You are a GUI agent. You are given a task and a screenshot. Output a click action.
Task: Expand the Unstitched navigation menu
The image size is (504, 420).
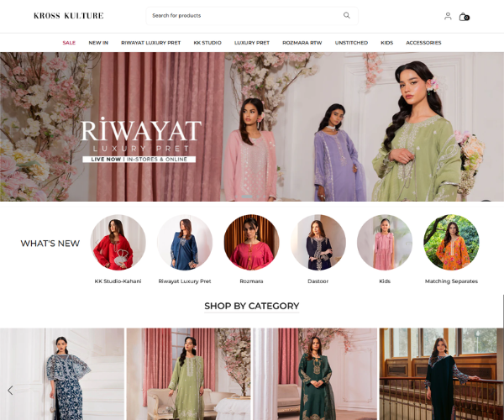point(351,43)
